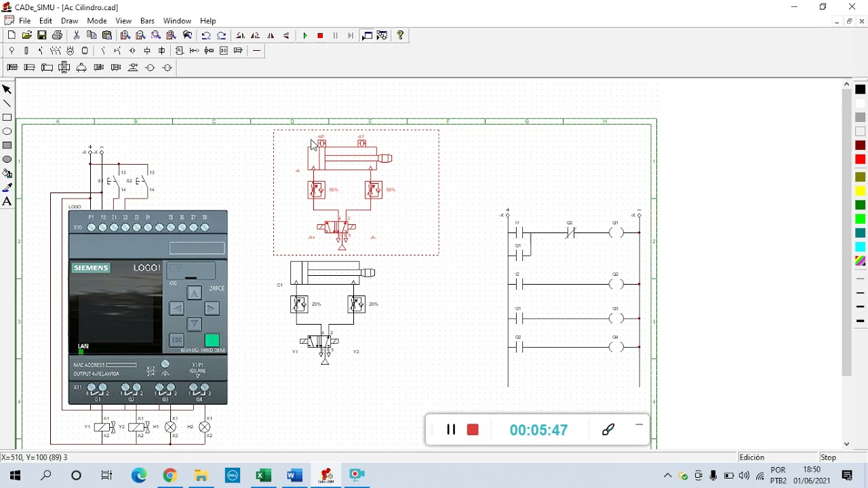Image resolution: width=868 pixels, height=488 pixels.
Task: Click the LOGO! up arrow key
Action: [194, 293]
